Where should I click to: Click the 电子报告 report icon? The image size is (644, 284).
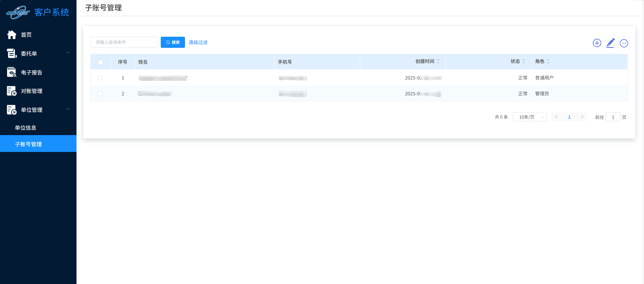pyautogui.click(x=12, y=72)
